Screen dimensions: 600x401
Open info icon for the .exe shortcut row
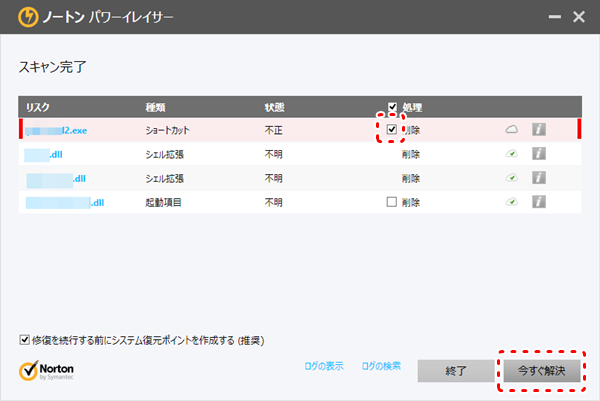click(539, 129)
